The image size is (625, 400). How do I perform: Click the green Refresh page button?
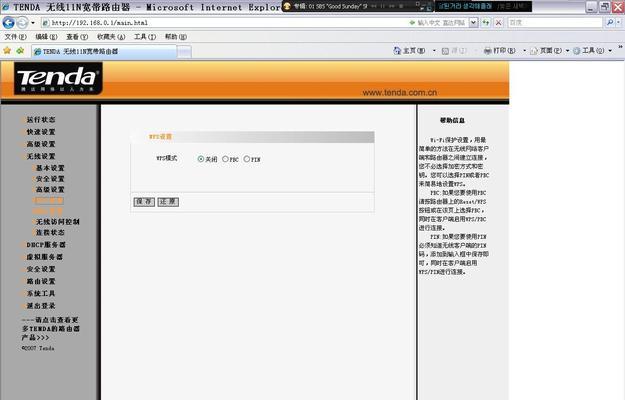485,23
